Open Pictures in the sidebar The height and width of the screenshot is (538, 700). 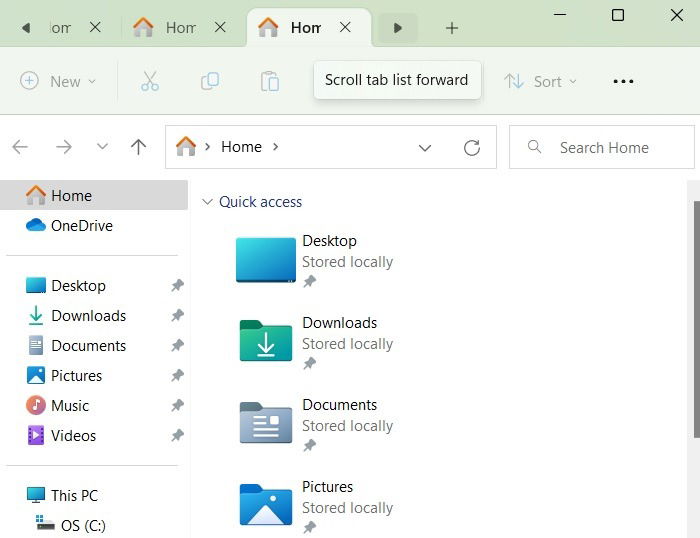click(76, 375)
